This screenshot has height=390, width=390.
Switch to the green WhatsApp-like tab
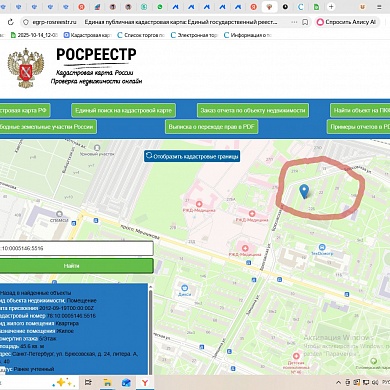coord(160,7)
